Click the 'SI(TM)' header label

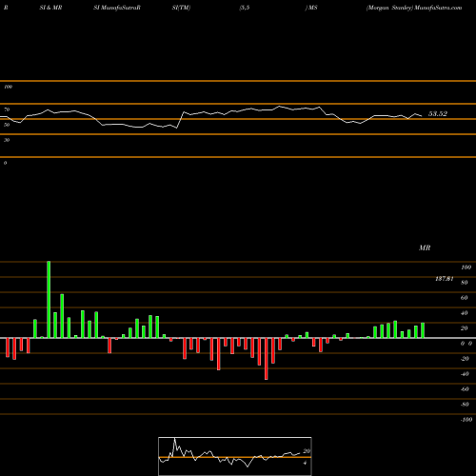pos(181,8)
